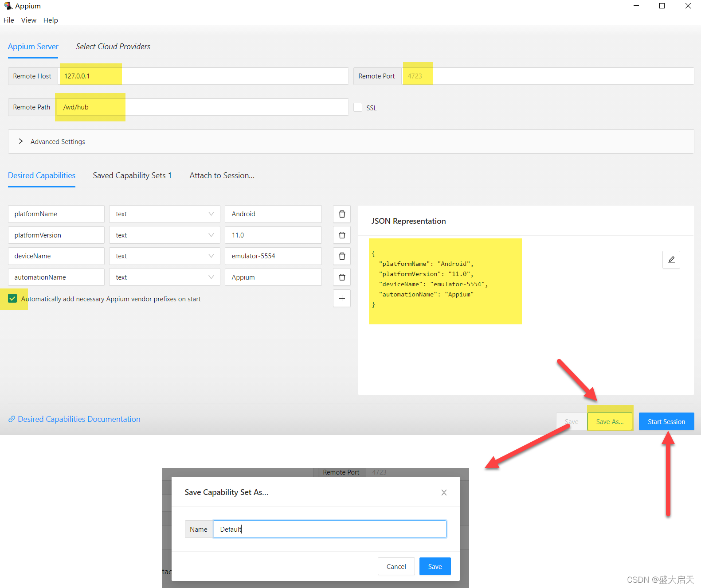Open the View menu
Image resolution: width=701 pixels, height=588 pixels.
pos(29,20)
